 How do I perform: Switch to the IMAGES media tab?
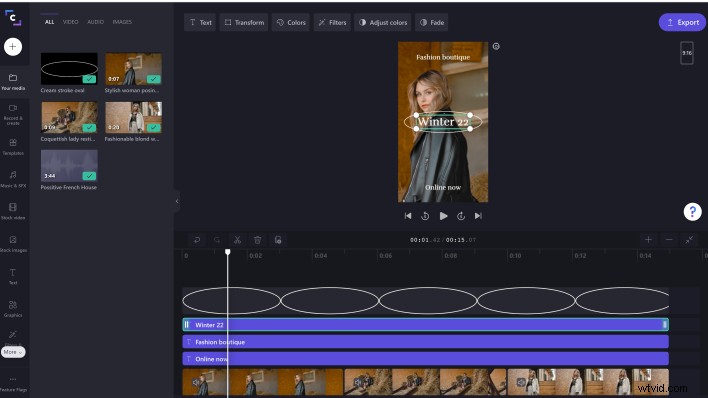(122, 22)
